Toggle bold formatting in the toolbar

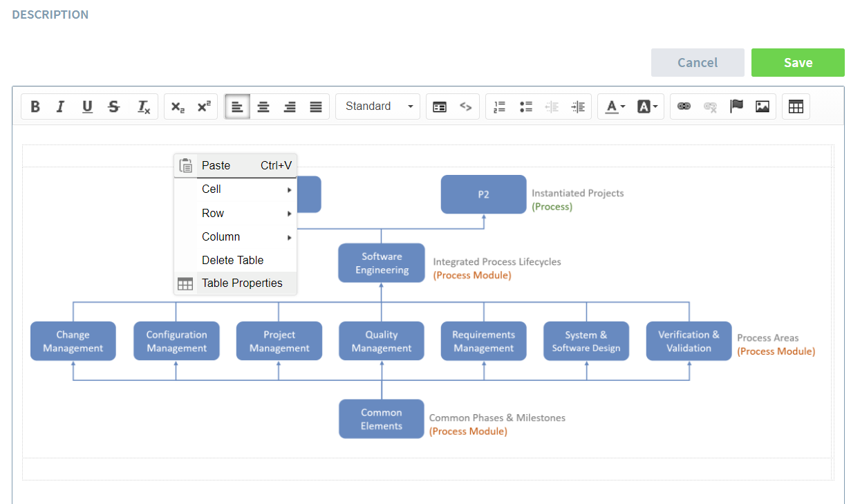tap(35, 106)
